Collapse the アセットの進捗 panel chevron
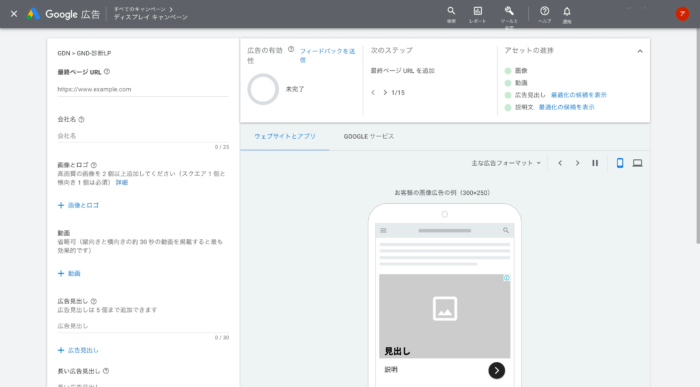The height and width of the screenshot is (387, 700). tap(640, 51)
